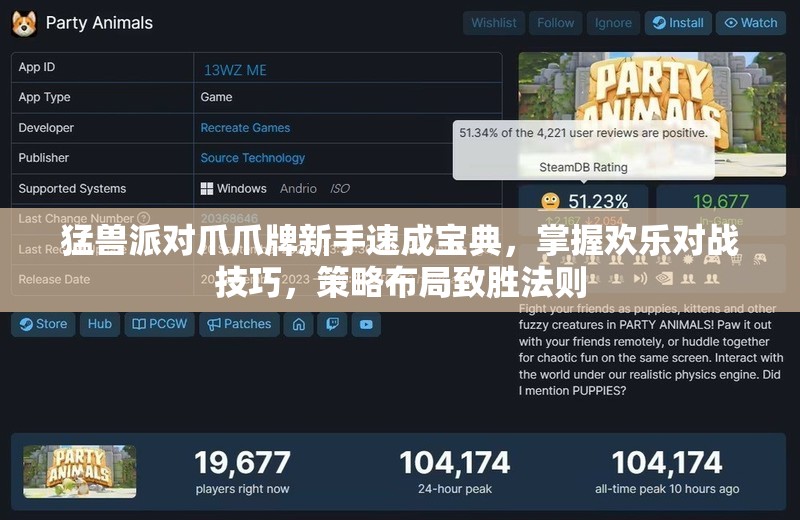Click the Developer row label
800x520 pixels.
click(x=46, y=128)
